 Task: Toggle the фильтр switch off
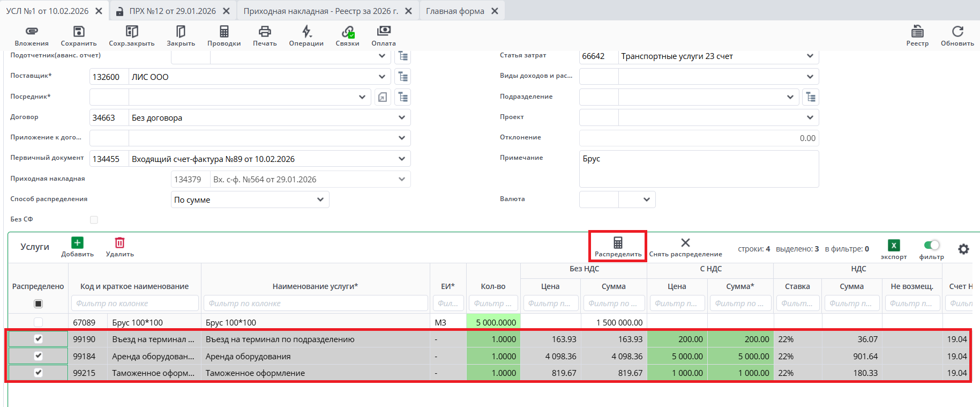pyautogui.click(x=932, y=245)
